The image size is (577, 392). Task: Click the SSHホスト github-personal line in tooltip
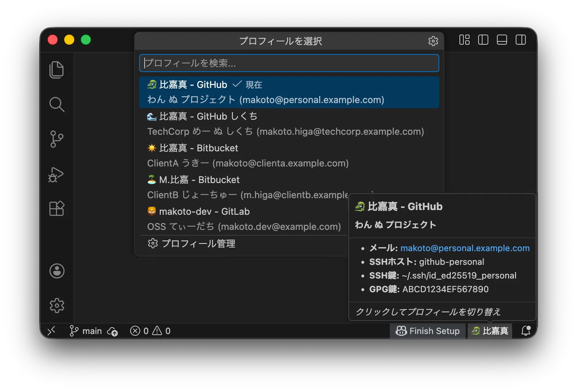tap(427, 262)
